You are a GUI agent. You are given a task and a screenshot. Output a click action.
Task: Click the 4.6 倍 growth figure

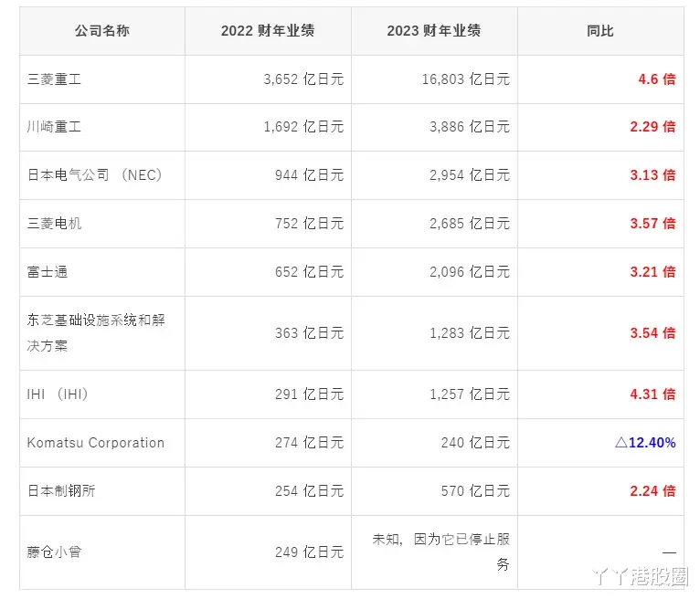click(657, 79)
